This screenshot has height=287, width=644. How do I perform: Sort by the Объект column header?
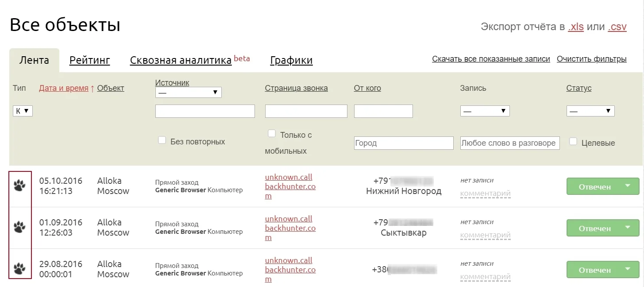click(x=111, y=88)
